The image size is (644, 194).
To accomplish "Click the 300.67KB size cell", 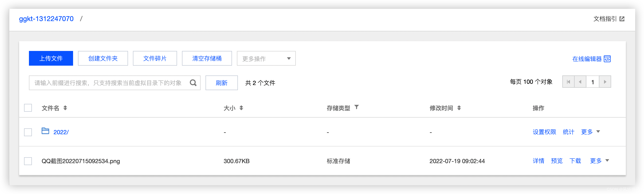I will (236, 161).
